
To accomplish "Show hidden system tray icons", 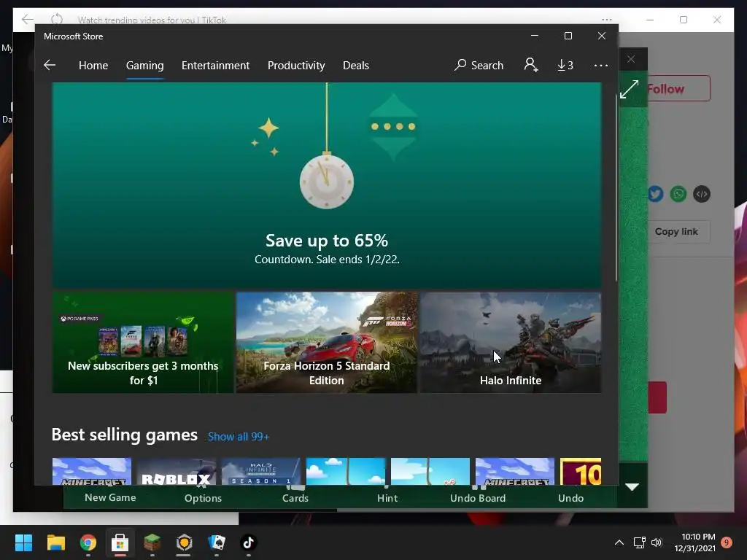I will tap(619, 542).
